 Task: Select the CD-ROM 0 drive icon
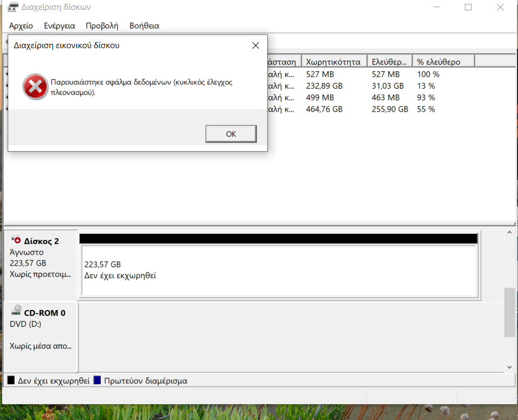tap(16, 310)
